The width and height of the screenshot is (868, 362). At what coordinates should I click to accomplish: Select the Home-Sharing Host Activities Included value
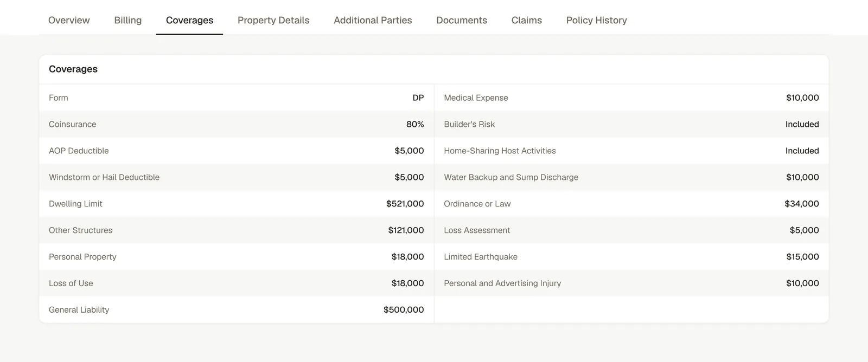pos(802,151)
